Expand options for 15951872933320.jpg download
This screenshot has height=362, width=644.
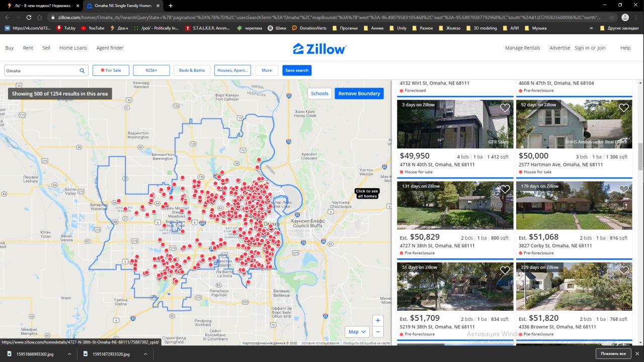[x=145, y=354]
